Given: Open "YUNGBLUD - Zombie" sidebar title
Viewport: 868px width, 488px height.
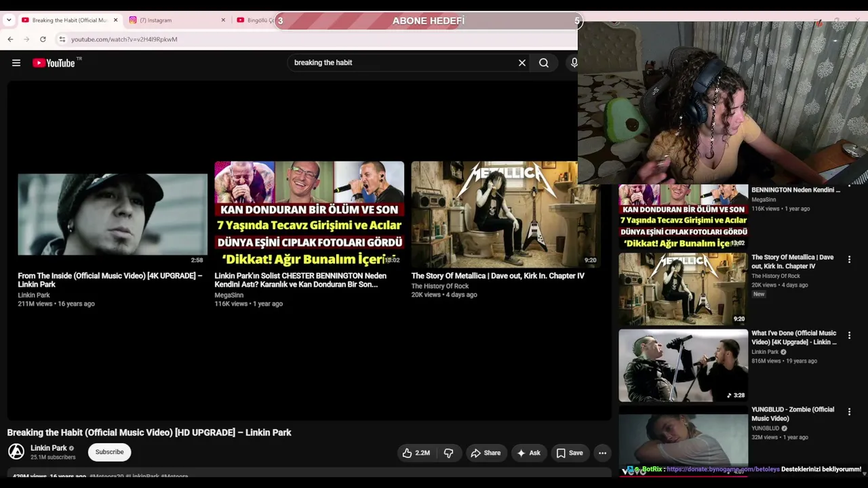Looking at the screenshot, I should (x=793, y=414).
